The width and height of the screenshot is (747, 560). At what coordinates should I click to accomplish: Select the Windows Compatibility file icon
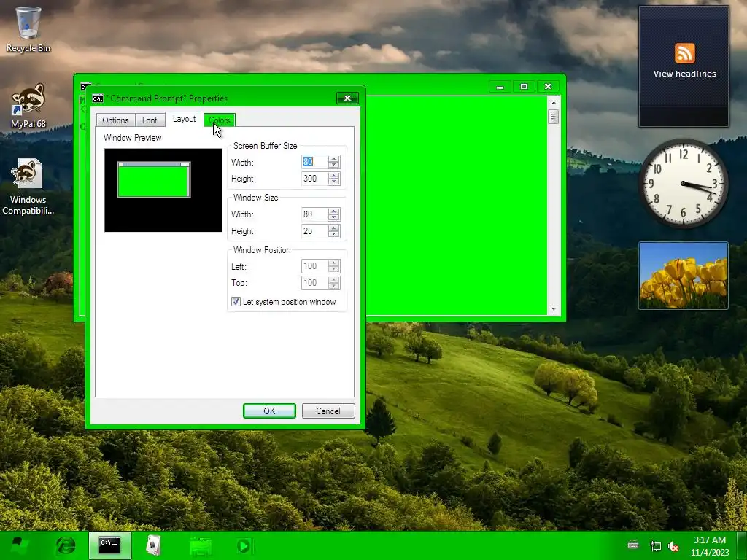(x=28, y=187)
